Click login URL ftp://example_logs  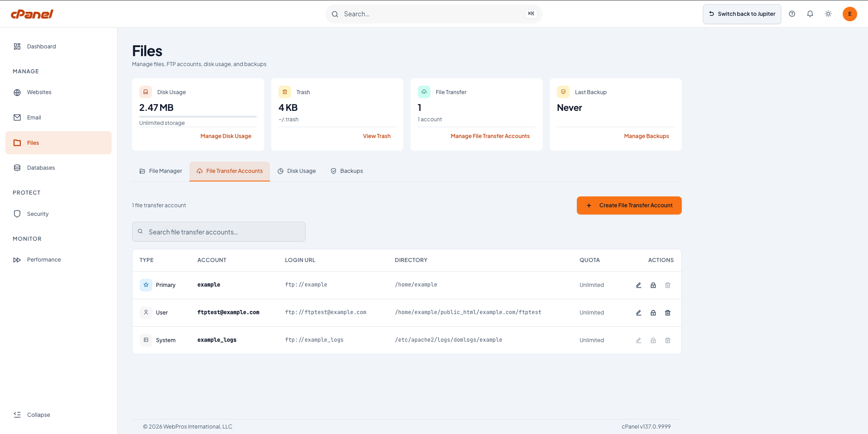(314, 340)
